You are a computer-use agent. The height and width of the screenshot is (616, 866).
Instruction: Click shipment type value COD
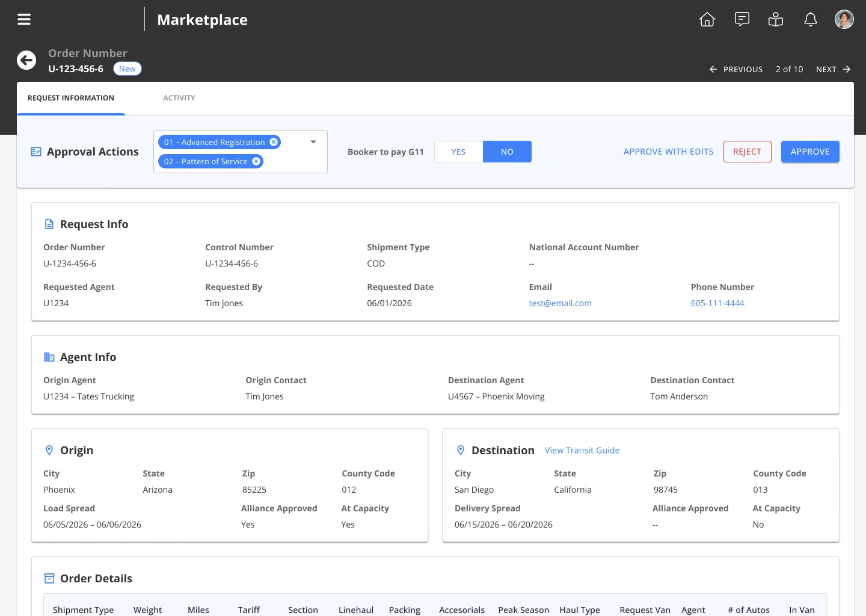(376, 263)
